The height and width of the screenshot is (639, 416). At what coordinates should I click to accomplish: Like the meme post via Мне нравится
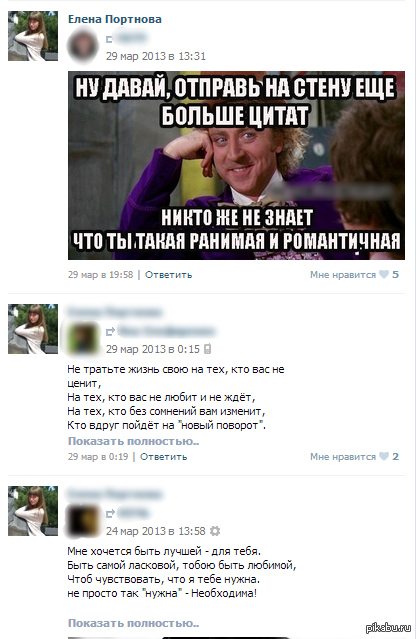343,275
